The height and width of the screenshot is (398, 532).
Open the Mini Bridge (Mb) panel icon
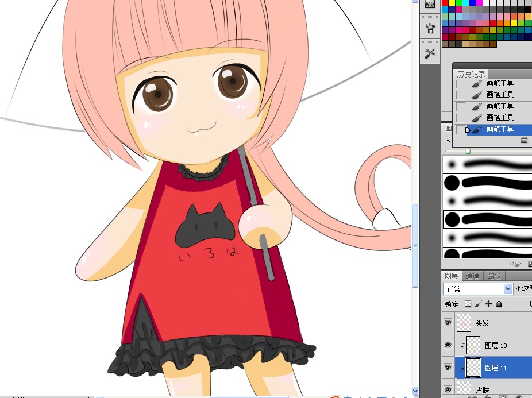[430, 4]
